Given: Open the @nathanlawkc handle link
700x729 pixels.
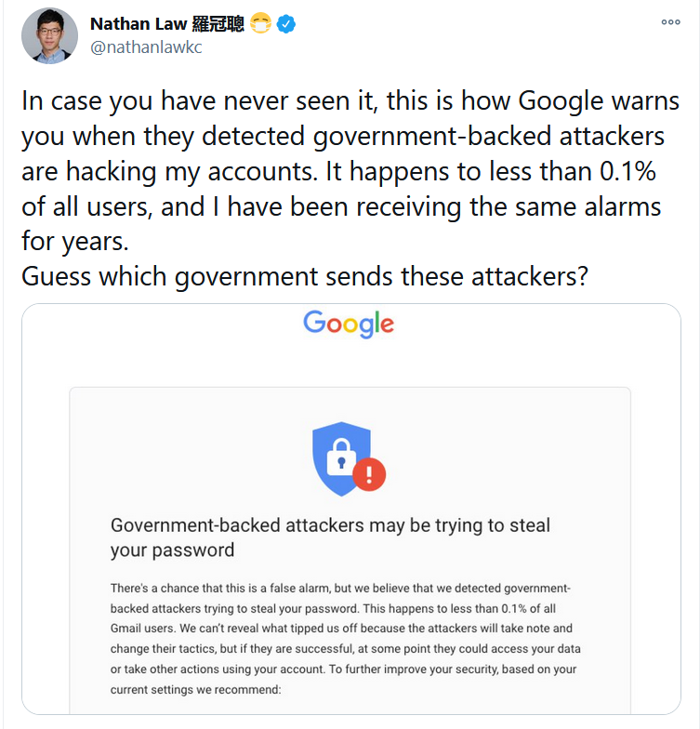Looking at the screenshot, I should [145, 47].
